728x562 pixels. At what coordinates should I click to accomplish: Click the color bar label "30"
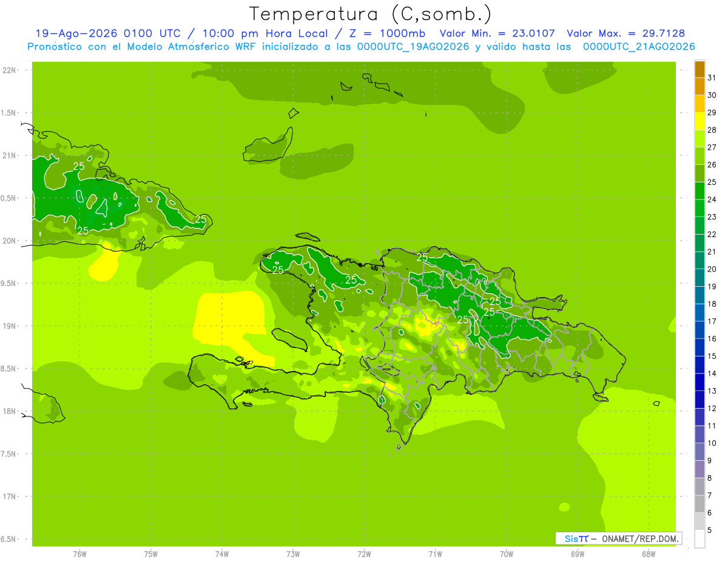[712, 95]
